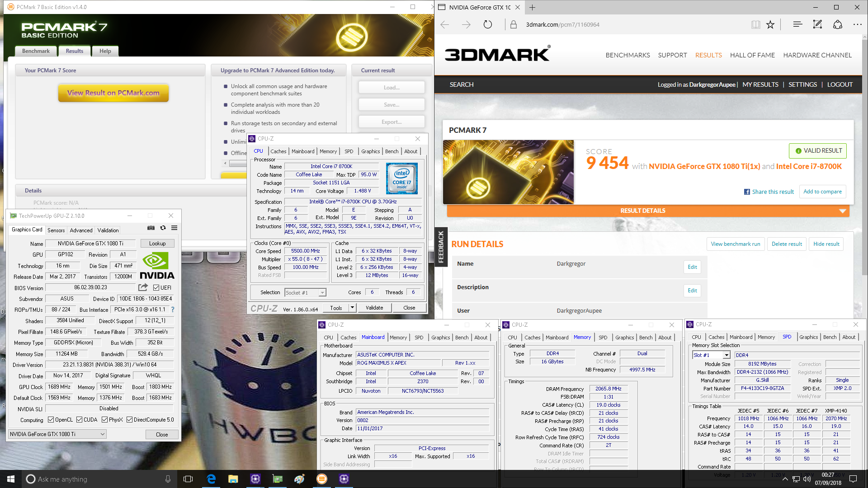Click the Hide result button
The height and width of the screenshot is (488, 868).
(826, 244)
